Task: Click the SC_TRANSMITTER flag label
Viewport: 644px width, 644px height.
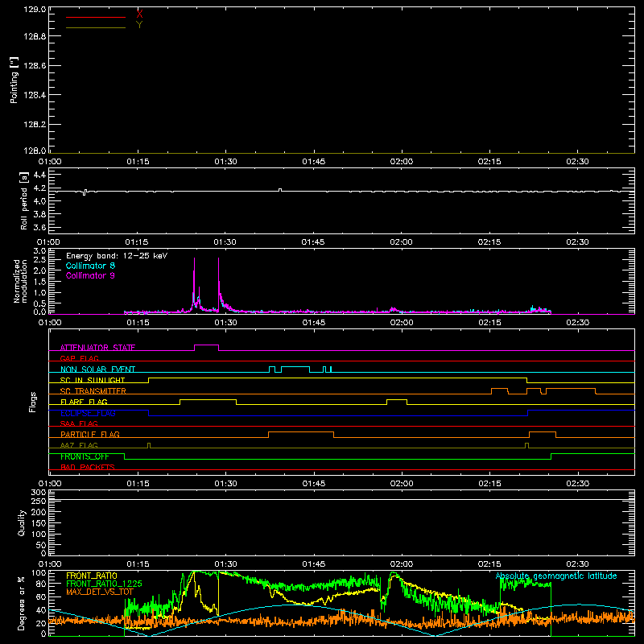Action: click(93, 391)
